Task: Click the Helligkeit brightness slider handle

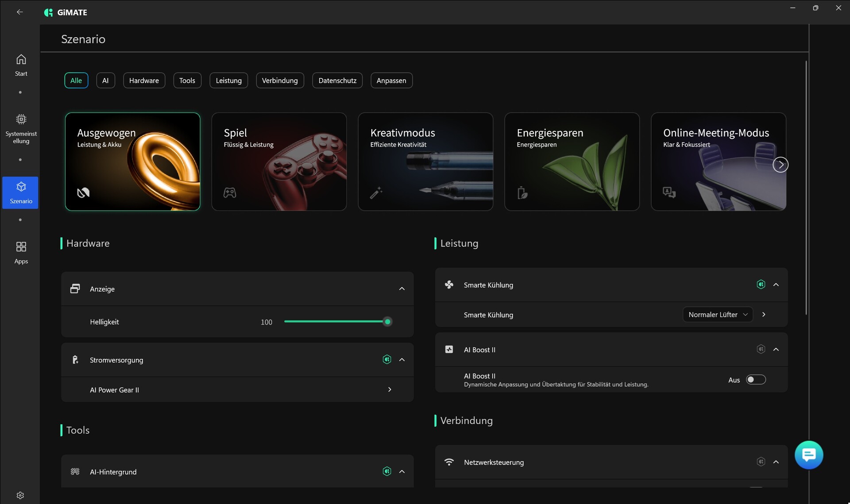Action: coord(387,322)
